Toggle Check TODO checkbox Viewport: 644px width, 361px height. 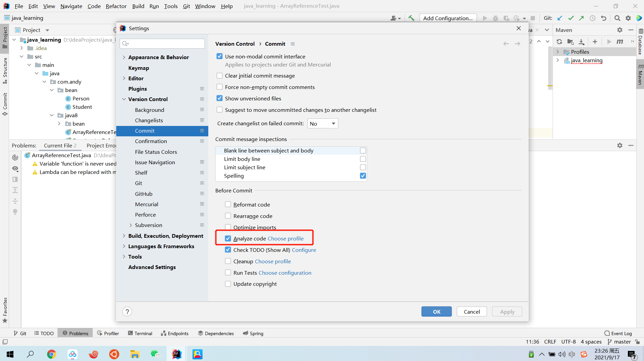click(x=228, y=250)
